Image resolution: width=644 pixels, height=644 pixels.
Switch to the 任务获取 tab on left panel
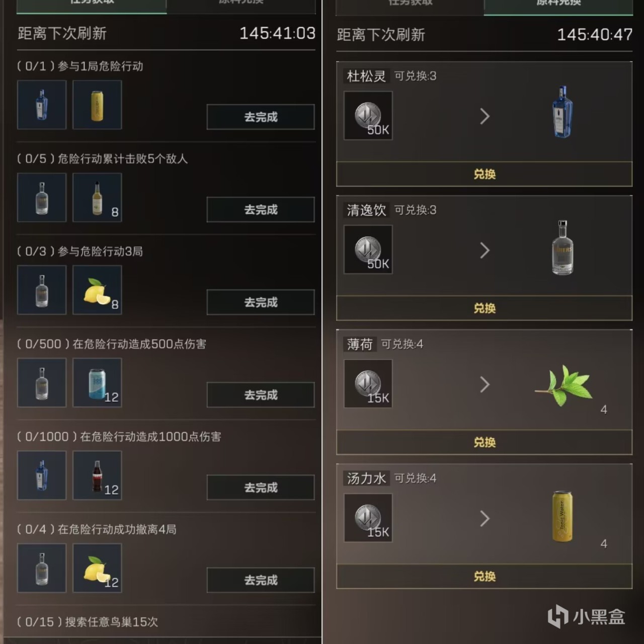(92, 4)
